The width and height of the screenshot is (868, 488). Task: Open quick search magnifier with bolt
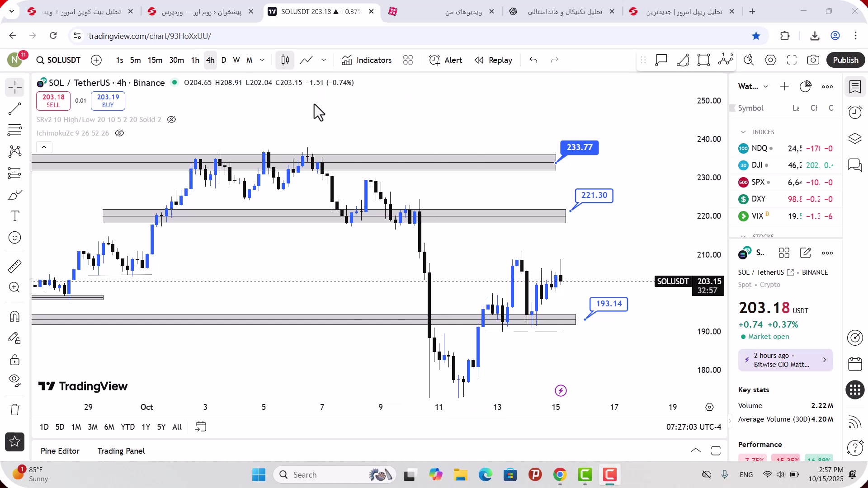(x=749, y=60)
